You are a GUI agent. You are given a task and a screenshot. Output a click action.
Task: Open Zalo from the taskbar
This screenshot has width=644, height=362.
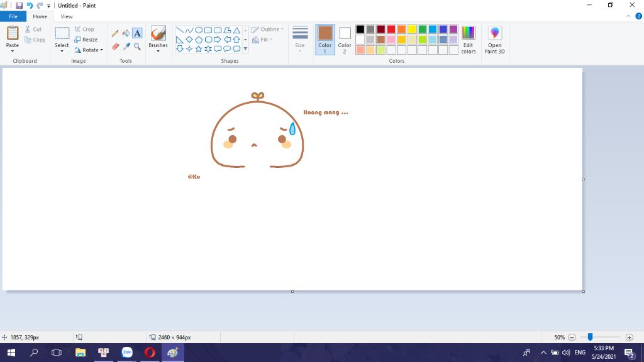coord(127,353)
